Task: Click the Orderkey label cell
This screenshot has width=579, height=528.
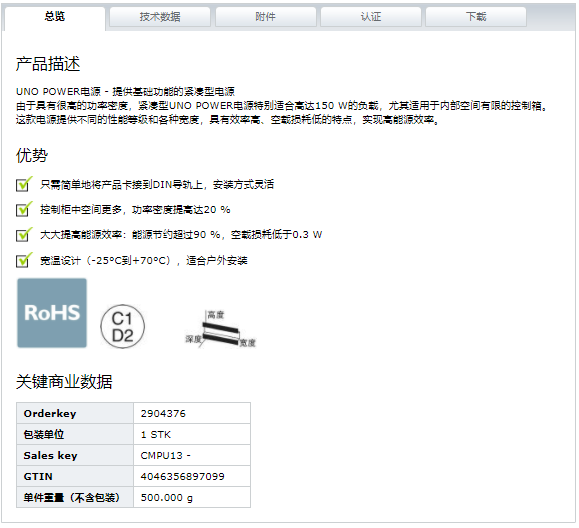Action: [x=75, y=414]
